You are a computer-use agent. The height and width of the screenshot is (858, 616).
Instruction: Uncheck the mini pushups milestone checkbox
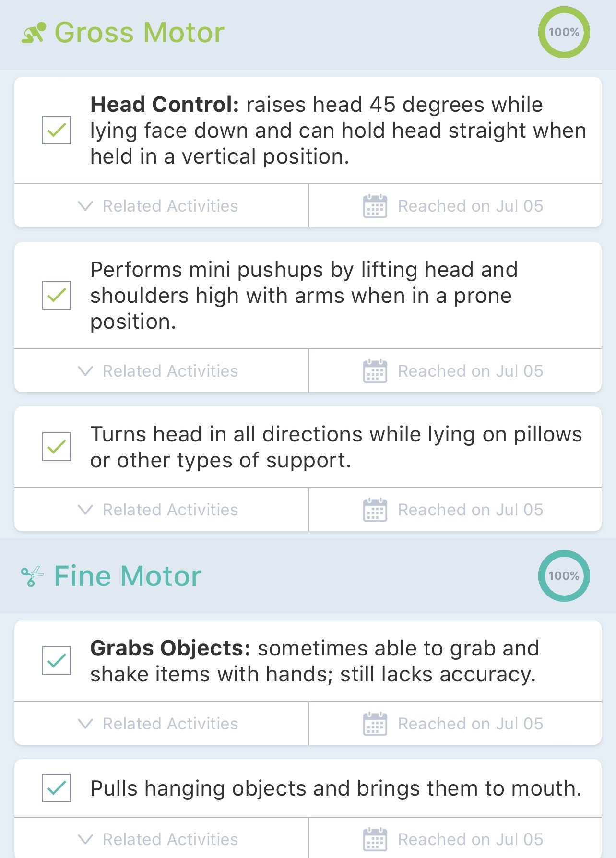[57, 295]
